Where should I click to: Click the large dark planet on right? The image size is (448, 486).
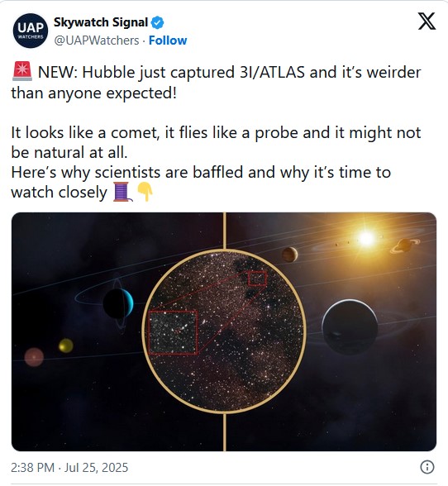(350, 327)
